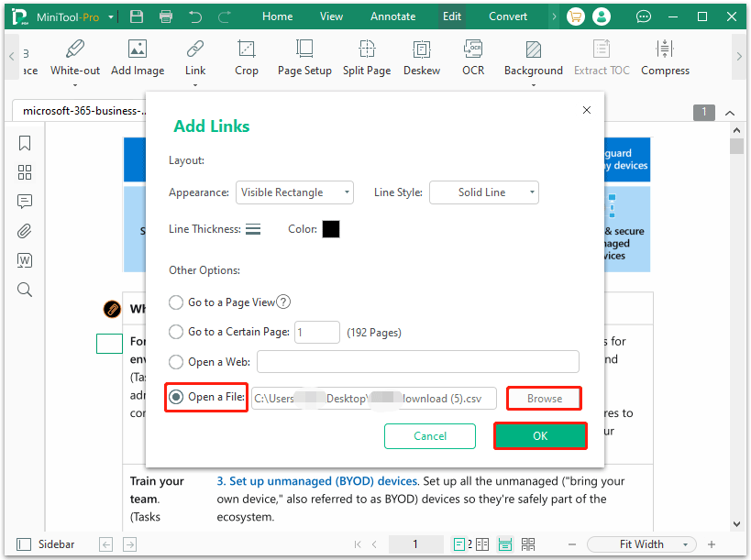
Task: Go to the previous page arrow
Action: [x=374, y=544]
